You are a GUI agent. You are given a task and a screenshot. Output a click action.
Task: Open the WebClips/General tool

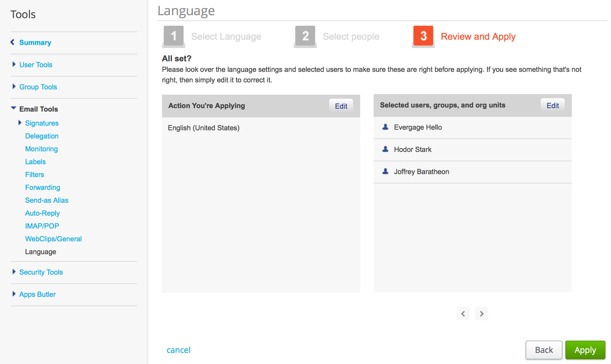[53, 239]
